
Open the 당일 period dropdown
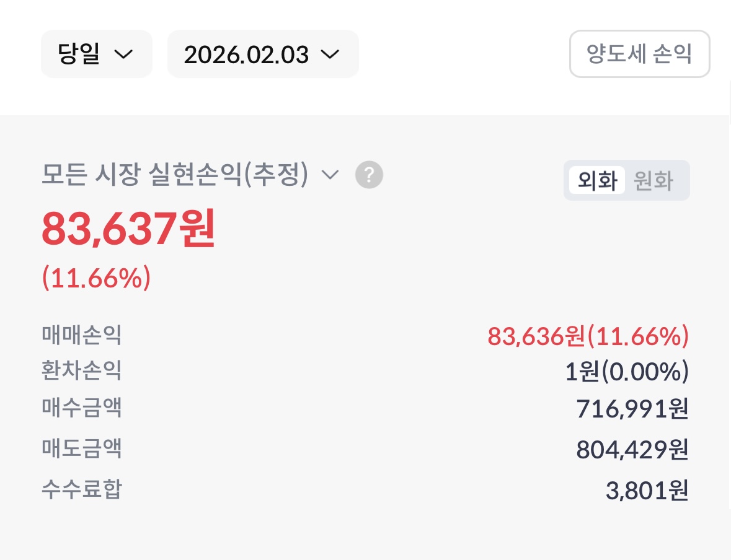click(96, 55)
